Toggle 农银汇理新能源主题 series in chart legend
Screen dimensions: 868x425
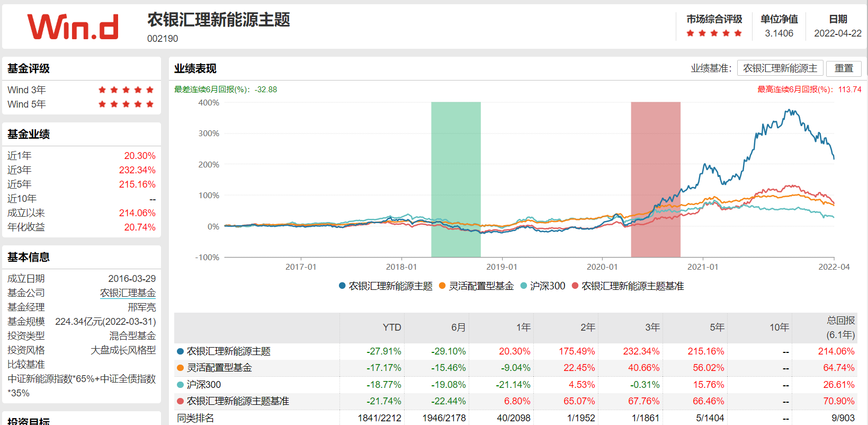(x=386, y=286)
